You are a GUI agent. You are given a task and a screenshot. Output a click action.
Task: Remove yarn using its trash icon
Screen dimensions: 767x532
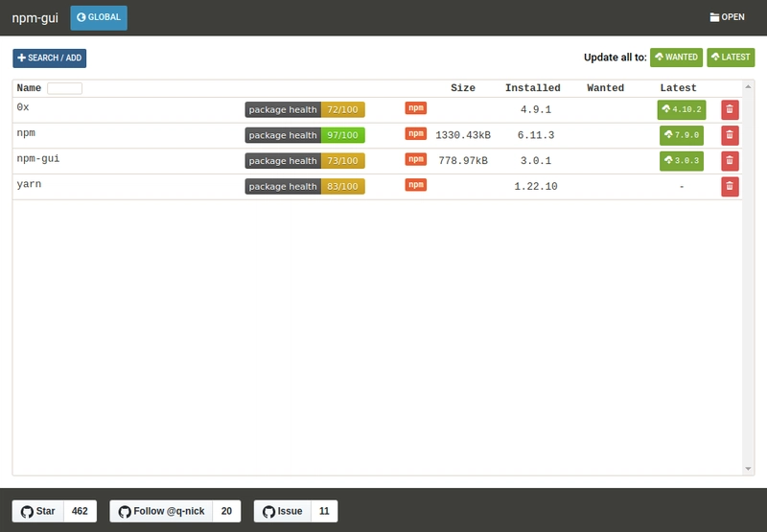[x=730, y=186]
